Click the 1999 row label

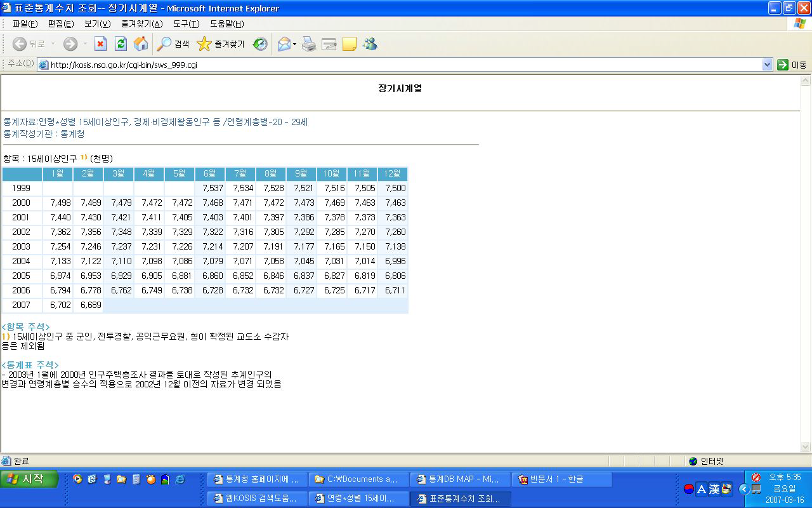pos(22,188)
